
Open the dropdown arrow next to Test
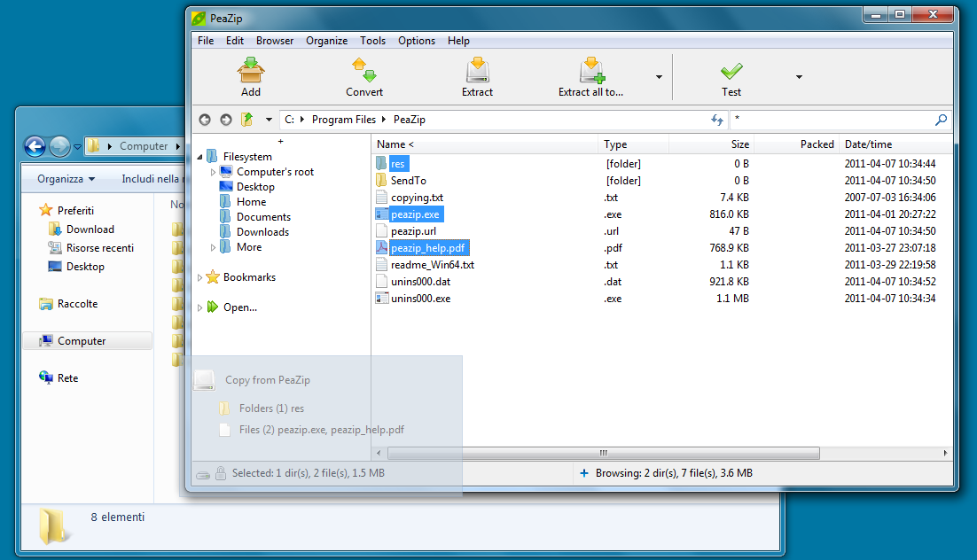(x=799, y=77)
